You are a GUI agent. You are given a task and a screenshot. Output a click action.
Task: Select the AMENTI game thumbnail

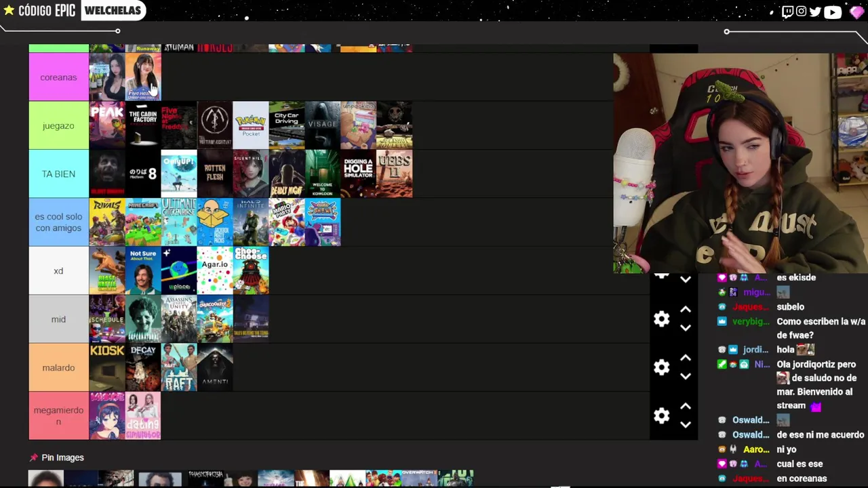pyautogui.click(x=215, y=367)
